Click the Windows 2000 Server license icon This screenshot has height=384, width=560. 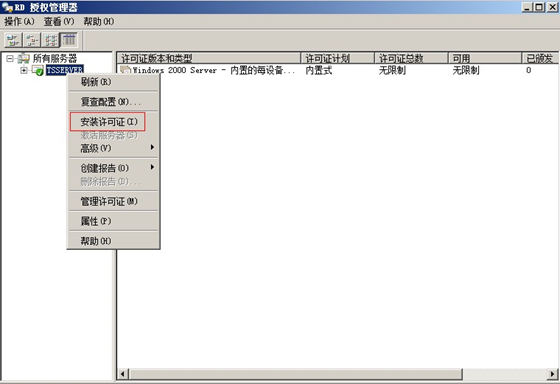point(125,70)
